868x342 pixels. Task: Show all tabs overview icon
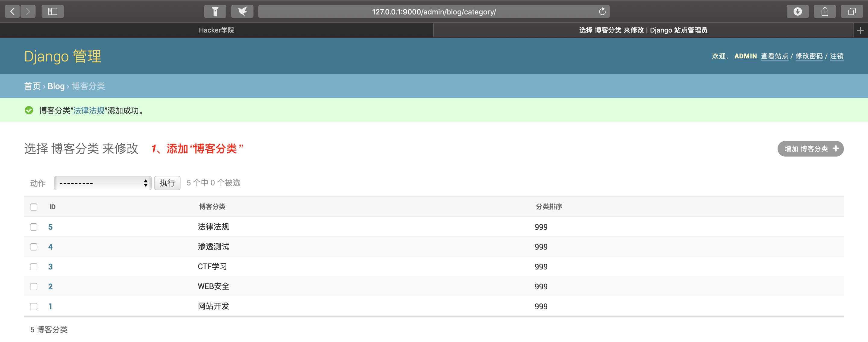pyautogui.click(x=852, y=11)
